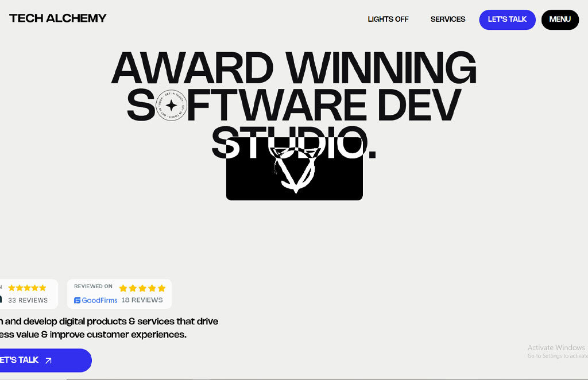Click the five stars above 33 Reviews

pos(27,288)
